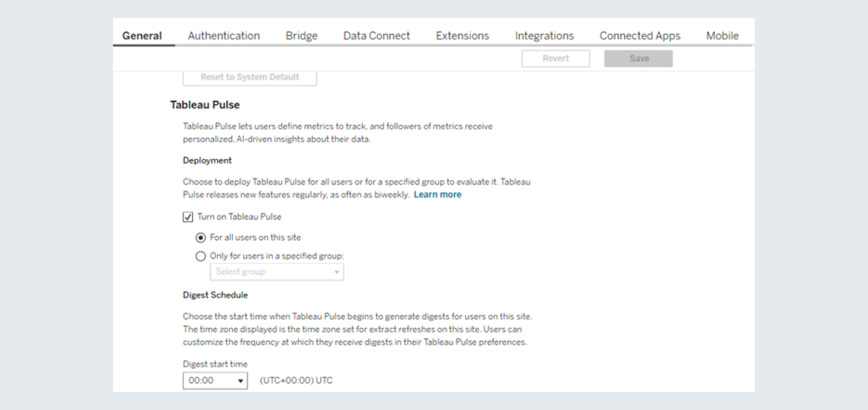Click the Tableau Pulse section heading
Viewport: 868px width, 410px height.
click(x=205, y=105)
